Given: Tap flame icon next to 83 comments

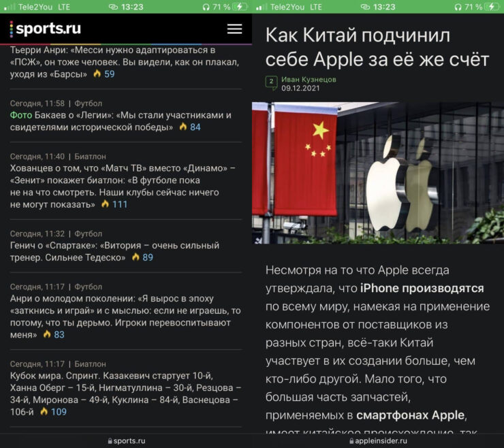Looking at the screenshot, I should (x=47, y=334).
